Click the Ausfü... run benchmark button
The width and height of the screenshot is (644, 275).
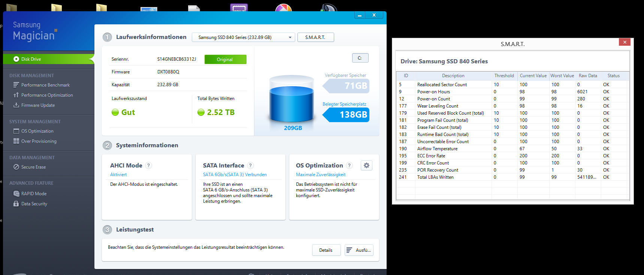coord(359,250)
